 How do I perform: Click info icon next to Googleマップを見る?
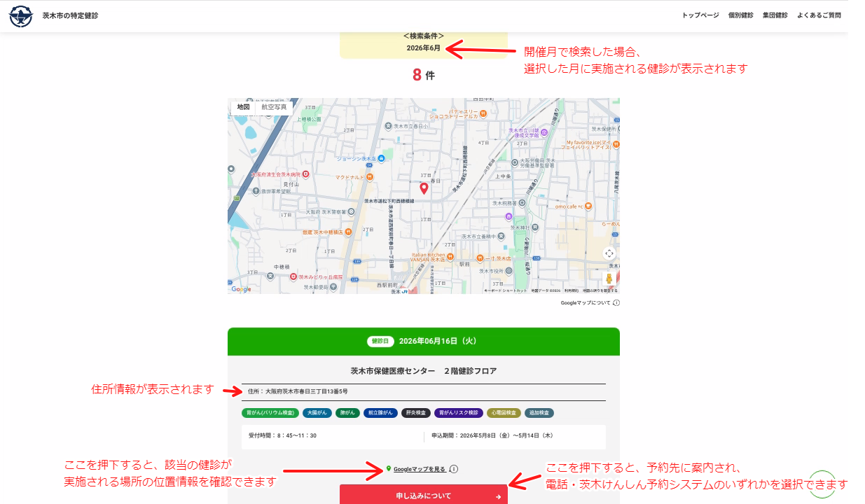pos(454,469)
